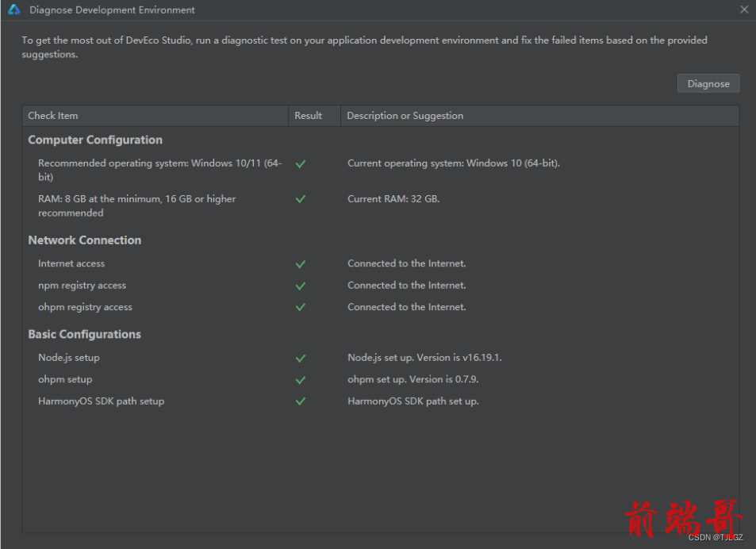Click the Check Item column header
The image size is (756, 549).
pyautogui.click(x=155, y=116)
